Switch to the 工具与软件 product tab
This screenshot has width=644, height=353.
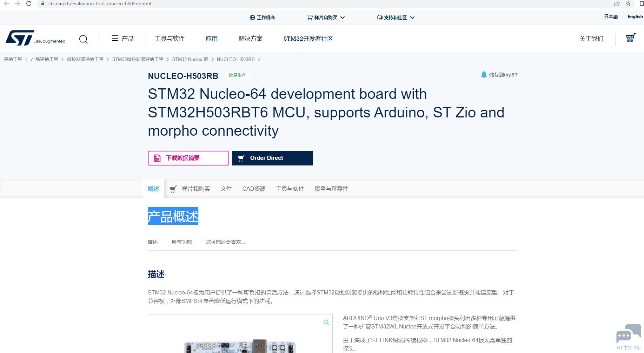pyautogui.click(x=290, y=189)
